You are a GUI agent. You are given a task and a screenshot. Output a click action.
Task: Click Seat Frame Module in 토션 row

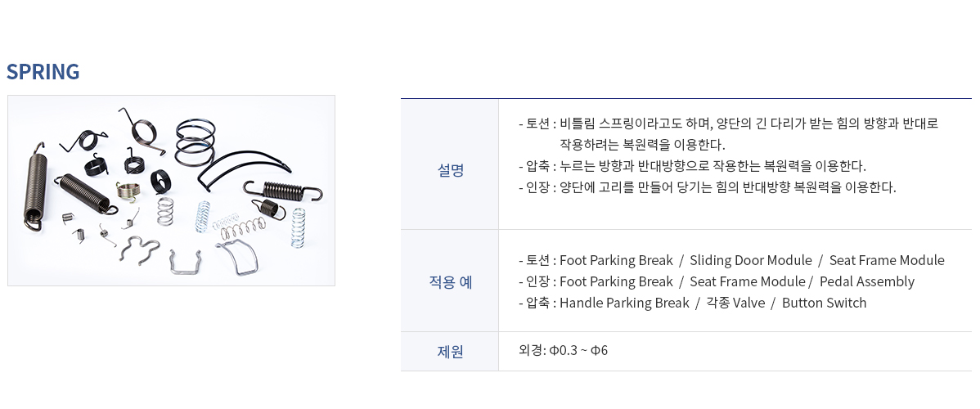[x=887, y=260]
